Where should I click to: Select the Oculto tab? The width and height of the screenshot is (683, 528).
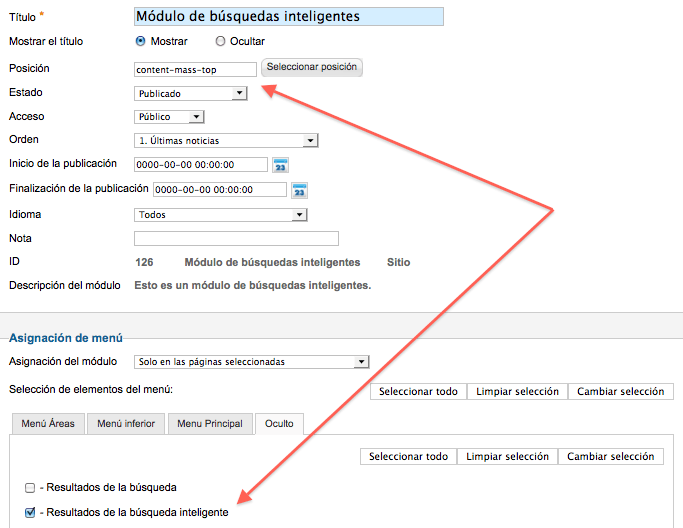tap(279, 423)
